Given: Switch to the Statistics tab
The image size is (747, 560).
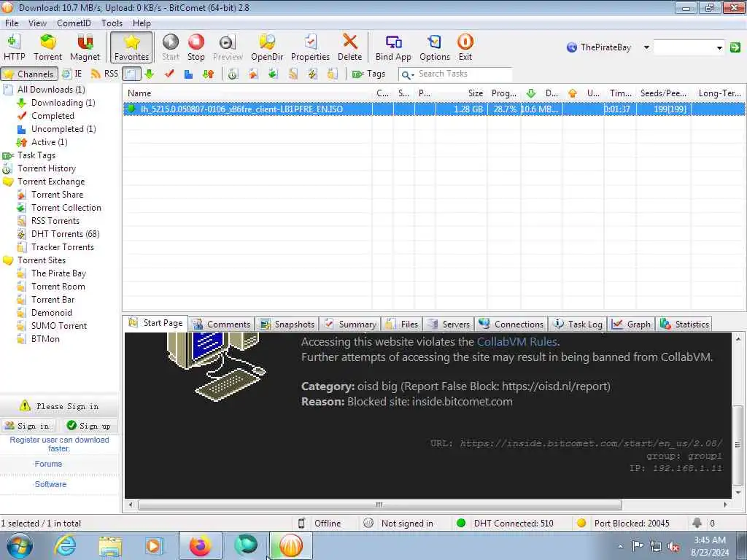Looking at the screenshot, I should coord(684,324).
